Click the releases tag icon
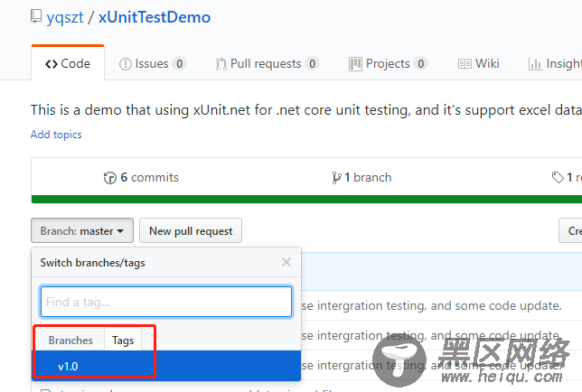Viewport: 582px width, 392px height. 558,178
